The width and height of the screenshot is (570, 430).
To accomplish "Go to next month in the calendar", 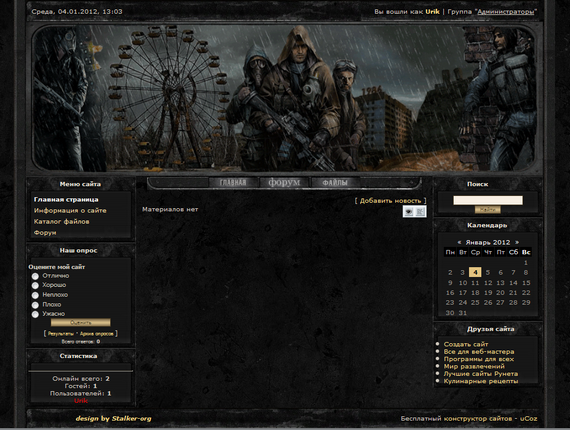I will pos(517,242).
